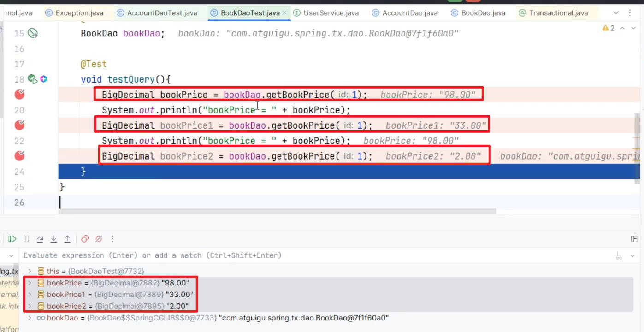Open the View Breakpoints dialog icon
This screenshot has width=644, height=332.
pos(85,239)
